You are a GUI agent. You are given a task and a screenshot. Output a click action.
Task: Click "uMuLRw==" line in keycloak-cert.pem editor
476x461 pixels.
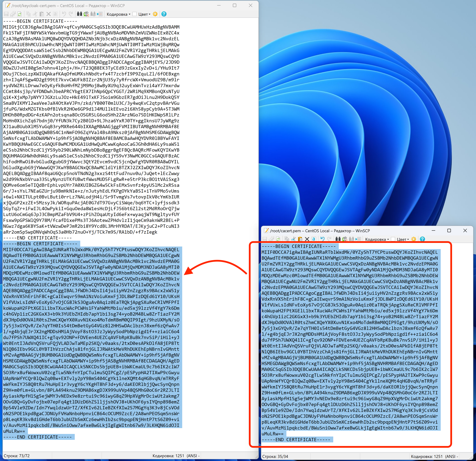click(x=14, y=431)
